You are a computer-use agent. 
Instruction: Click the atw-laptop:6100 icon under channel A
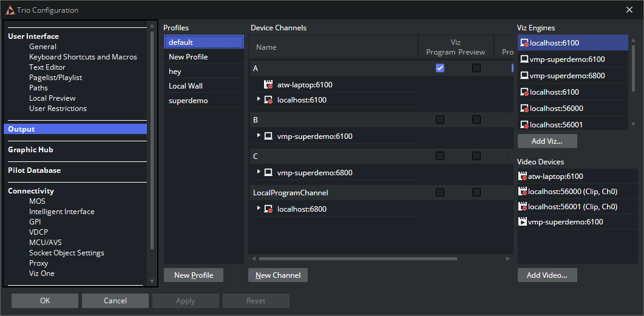[x=268, y=85]
